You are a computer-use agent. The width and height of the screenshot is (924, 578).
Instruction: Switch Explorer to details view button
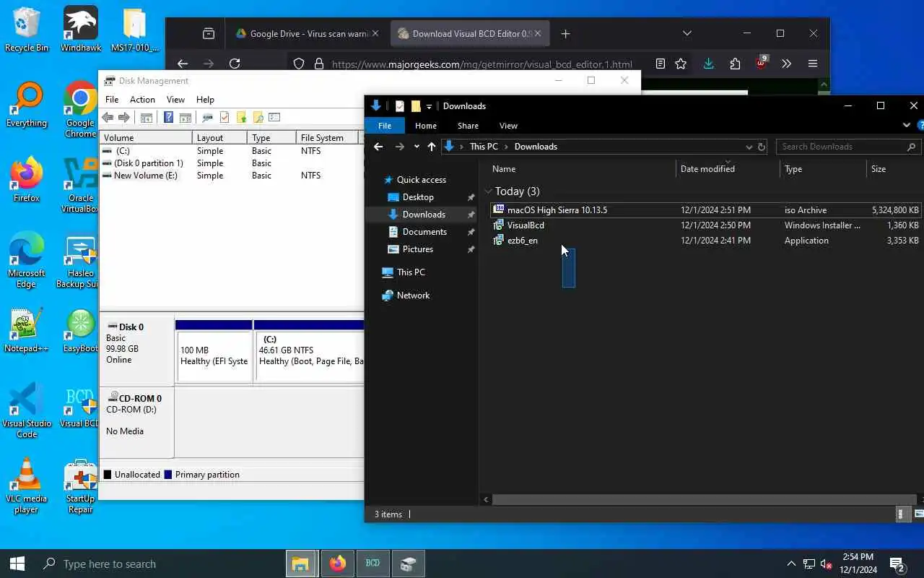click(902, 514)
